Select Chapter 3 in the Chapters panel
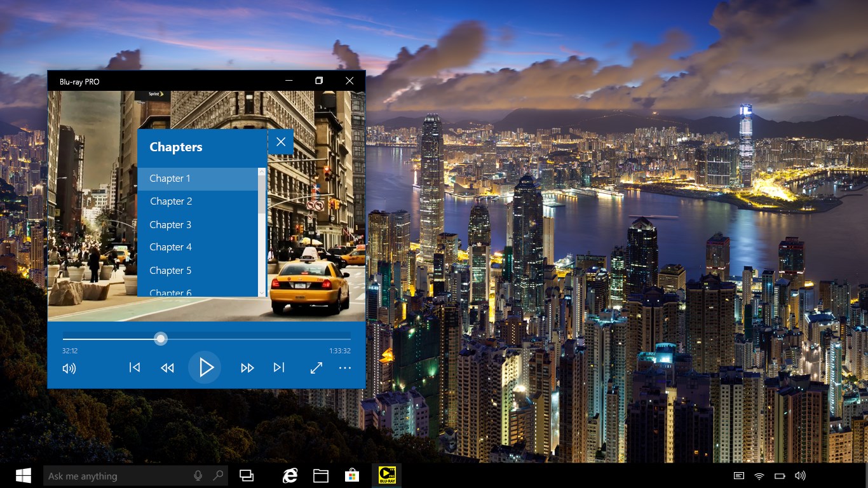The height and width of the screenshot is (488, 868). pos(170,224)
